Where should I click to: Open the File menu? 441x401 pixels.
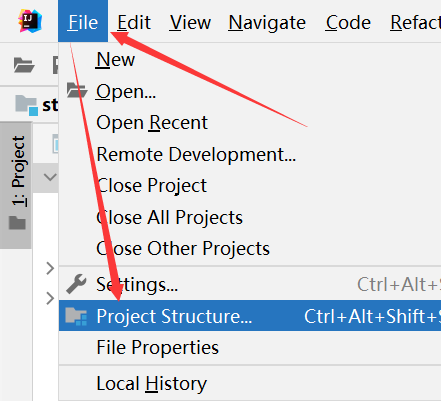tap(83, 21)
